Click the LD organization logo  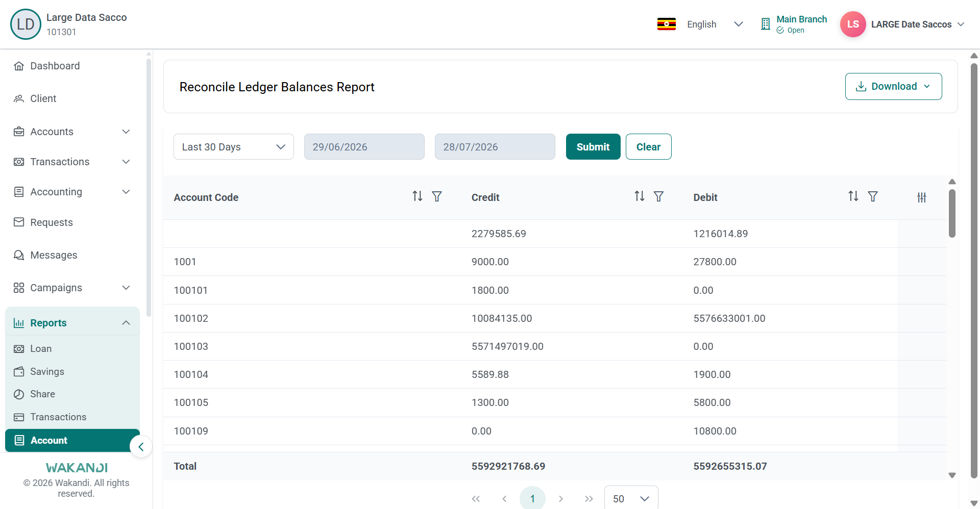tap(26, 24)
